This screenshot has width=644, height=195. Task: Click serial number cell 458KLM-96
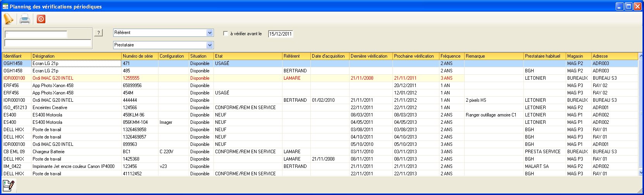(x=140, y=115)
